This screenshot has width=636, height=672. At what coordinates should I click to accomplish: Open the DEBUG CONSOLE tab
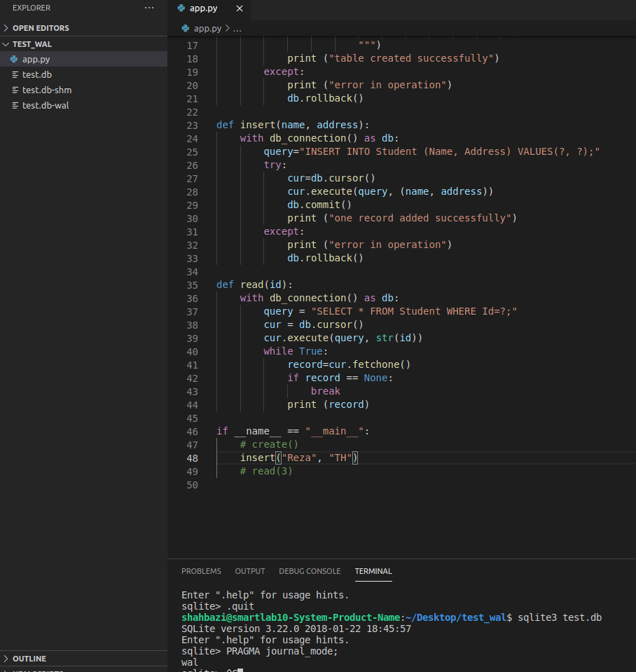(310, 571)
